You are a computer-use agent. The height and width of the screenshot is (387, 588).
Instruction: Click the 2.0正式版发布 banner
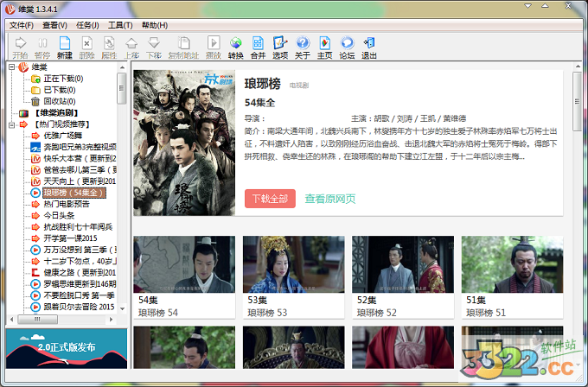point(67,348)
